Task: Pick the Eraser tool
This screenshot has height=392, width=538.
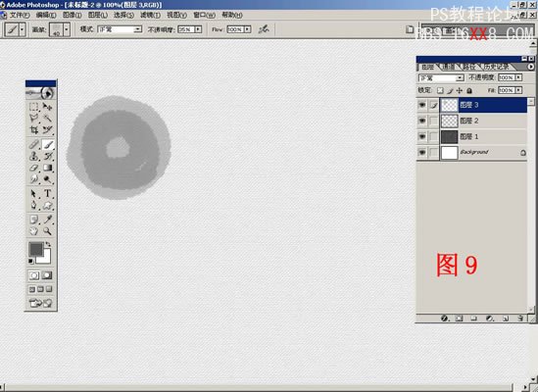Action: pos(34,168)
